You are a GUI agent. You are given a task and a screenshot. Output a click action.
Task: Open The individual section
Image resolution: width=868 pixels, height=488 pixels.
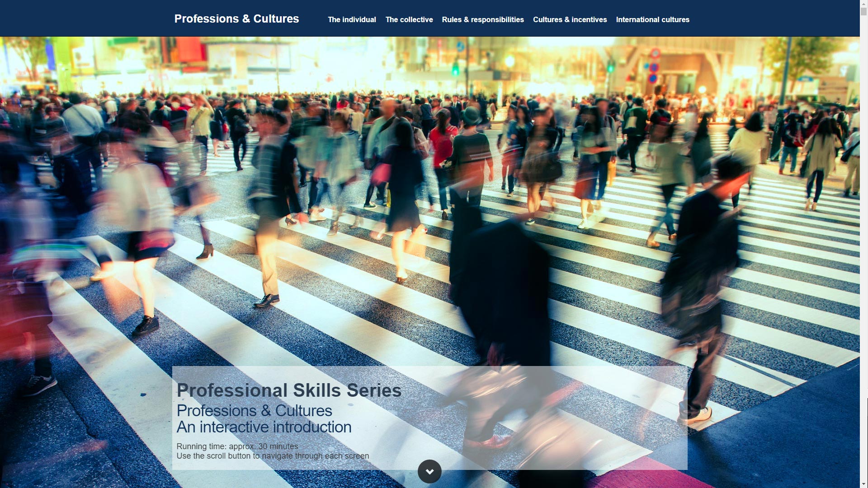[x=352, y=20]
